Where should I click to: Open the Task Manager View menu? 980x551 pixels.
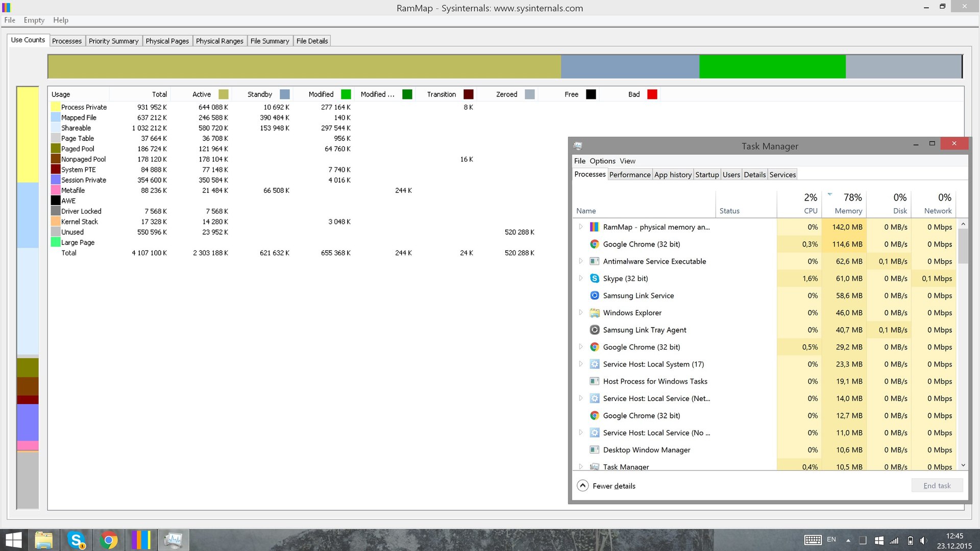pos(627,161)
